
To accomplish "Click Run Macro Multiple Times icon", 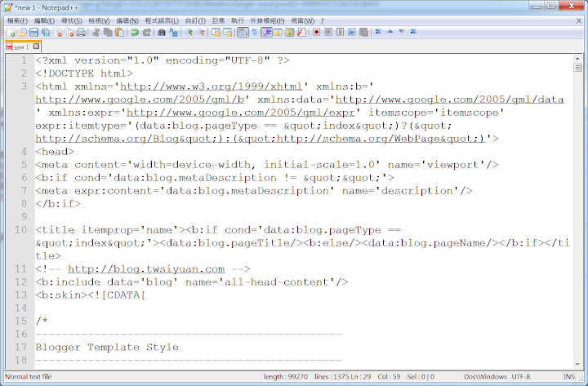I will tap(352, 32).
